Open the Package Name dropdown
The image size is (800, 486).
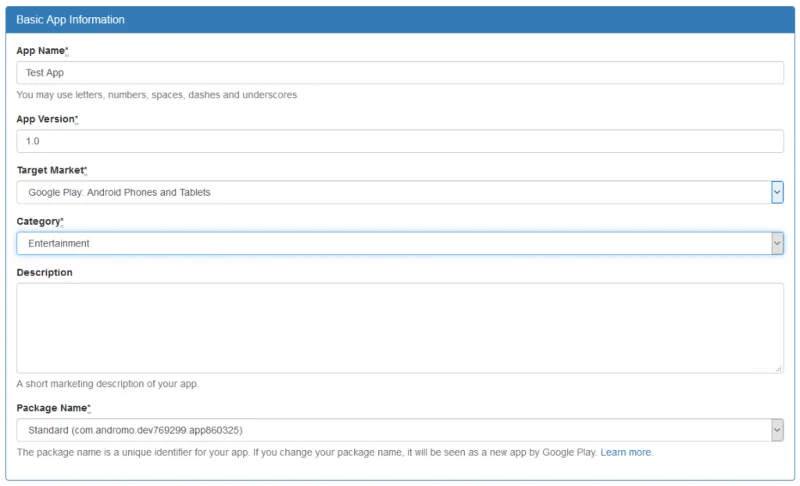click(399, 430)
